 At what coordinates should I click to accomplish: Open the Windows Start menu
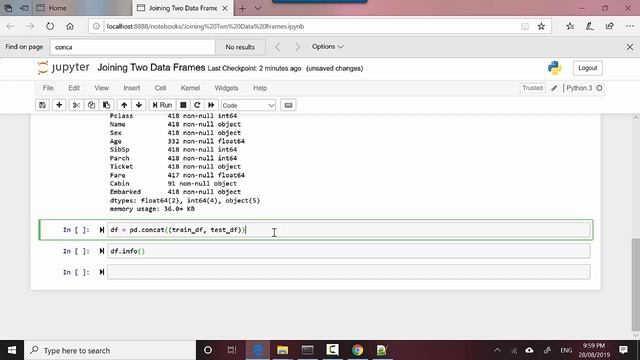(12, 350)
